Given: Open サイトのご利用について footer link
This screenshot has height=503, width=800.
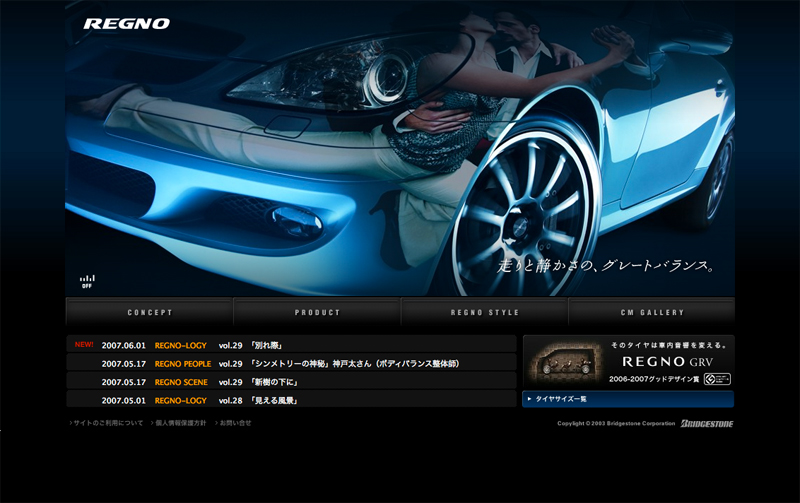Looking at the screenshot, I should coord(108,423).
